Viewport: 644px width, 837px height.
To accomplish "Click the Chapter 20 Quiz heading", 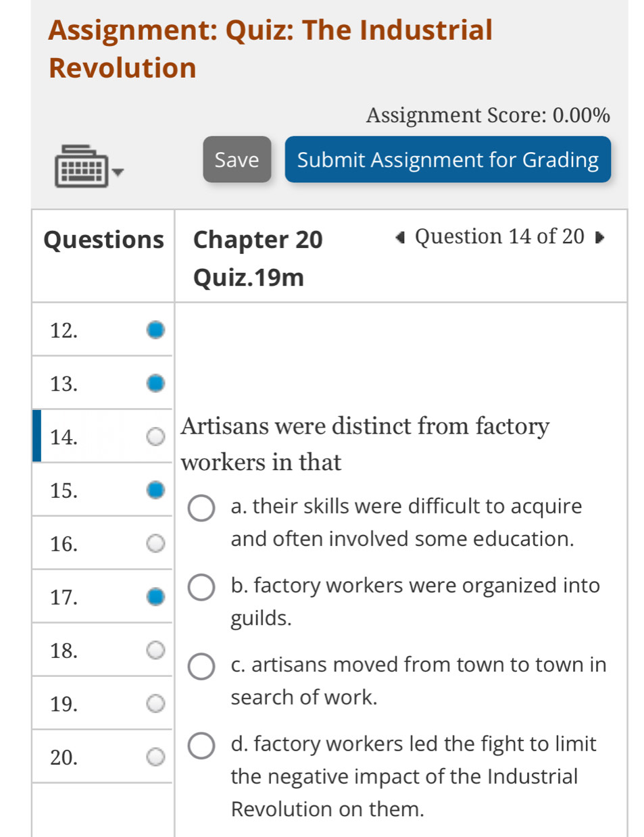I will (257, 257).
